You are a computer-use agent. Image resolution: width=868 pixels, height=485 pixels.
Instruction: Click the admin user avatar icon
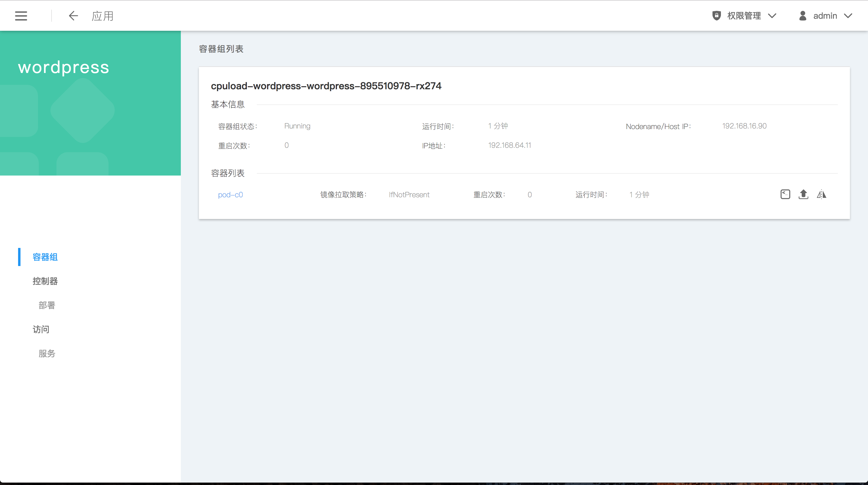click(803, 15)
